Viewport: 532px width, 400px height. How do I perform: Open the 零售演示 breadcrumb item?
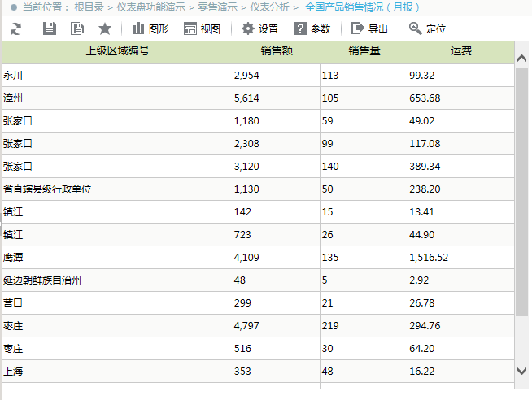(x=217, y=7)
